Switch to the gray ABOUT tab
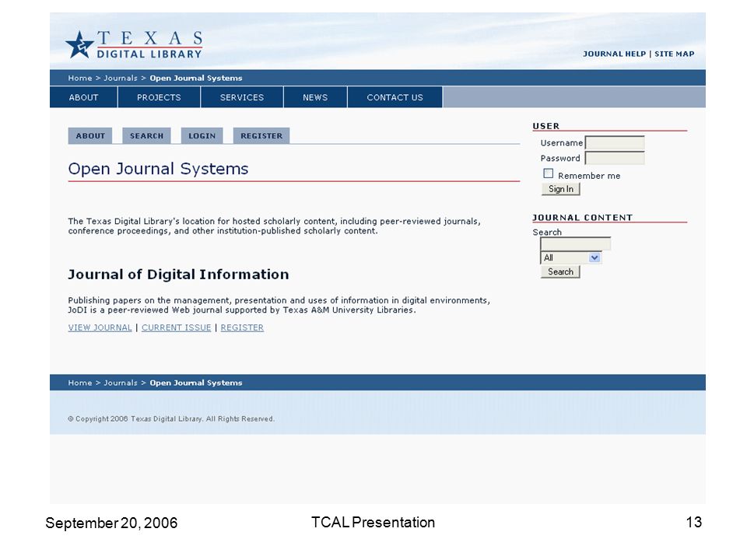Viewport: 747px width, 560px height. tap(90, 135)
